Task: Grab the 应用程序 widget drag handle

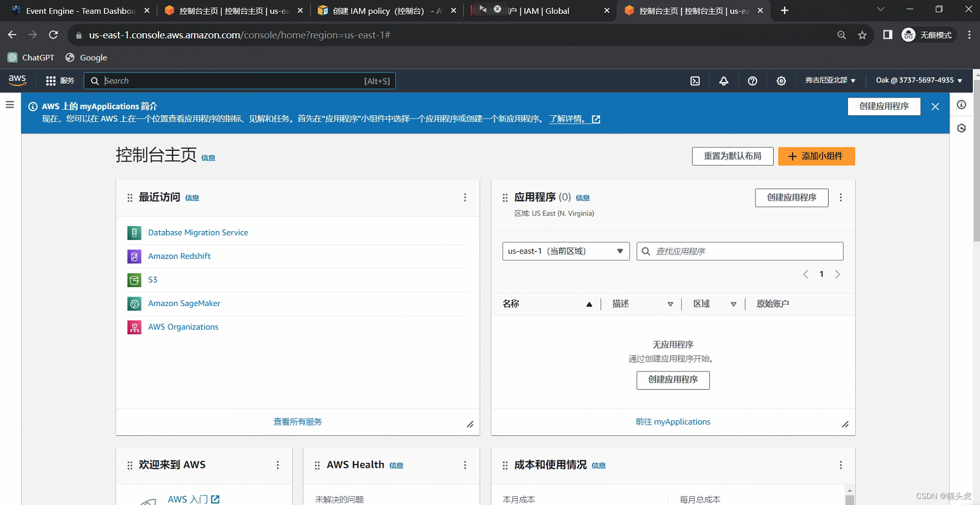Action: tap(505, 198)
